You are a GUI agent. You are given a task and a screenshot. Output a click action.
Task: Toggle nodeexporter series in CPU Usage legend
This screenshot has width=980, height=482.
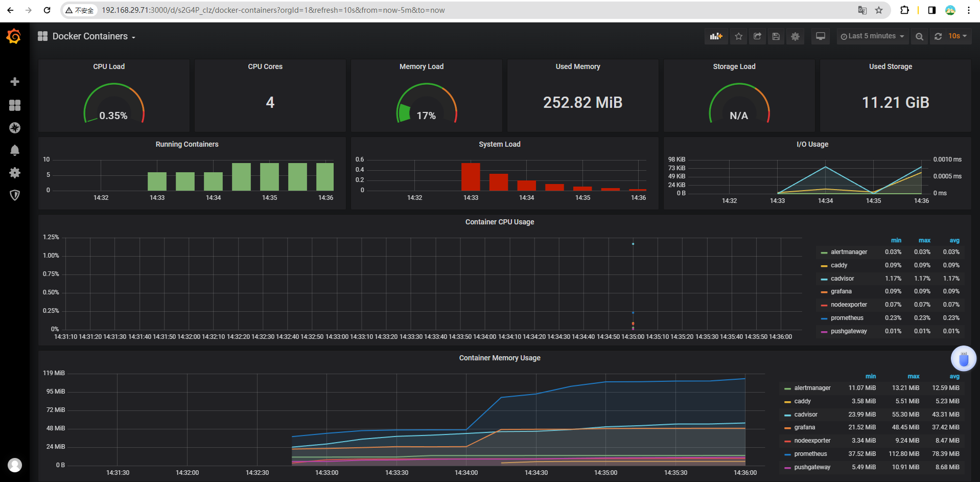pyautogui.click(x=849, y=305)
